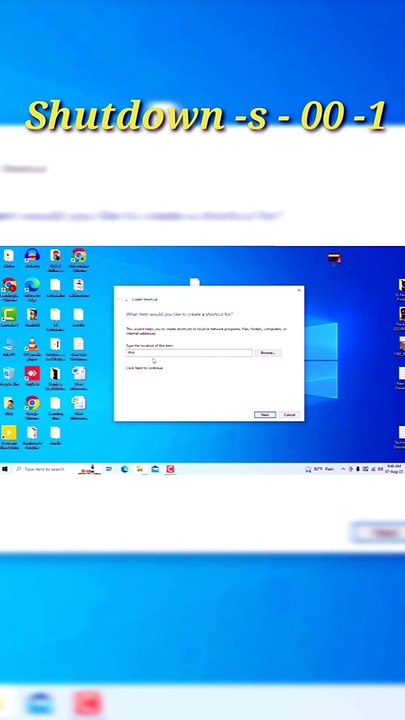Viewport: 405px width, 720px height.
Task: Show hidden system tray icons
Action: point(343,469)
